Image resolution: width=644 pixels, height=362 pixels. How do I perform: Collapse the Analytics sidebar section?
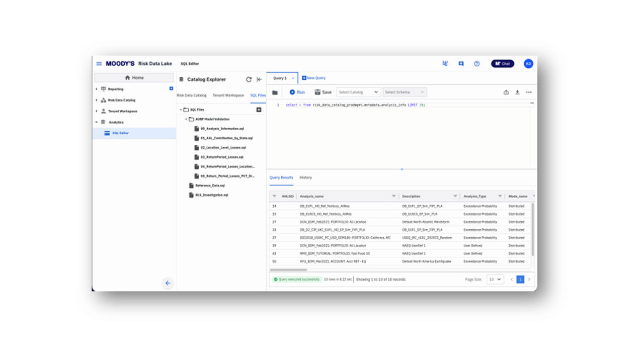point(97,122)
